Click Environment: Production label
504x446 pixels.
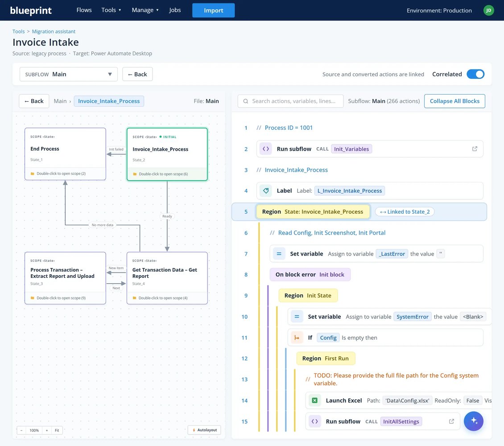pyautogui.click(x=439, y=10)
